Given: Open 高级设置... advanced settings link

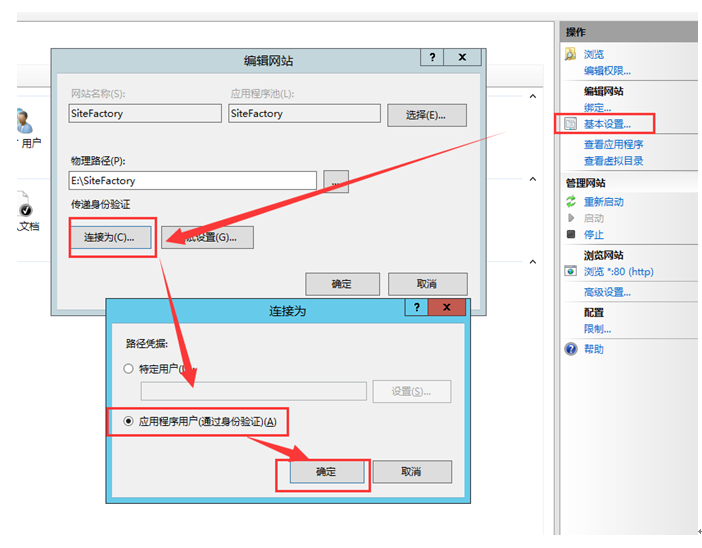Looking at the screenshot, I should coord(607,292).
